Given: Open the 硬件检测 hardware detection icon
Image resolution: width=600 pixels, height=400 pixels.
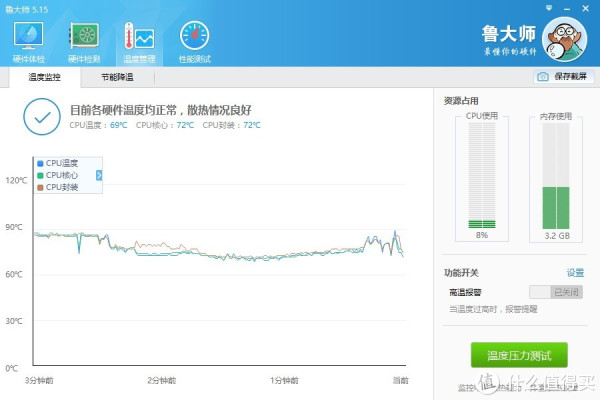Looking at the screenshot, I should pyautogui.click(x=83, y=40).
